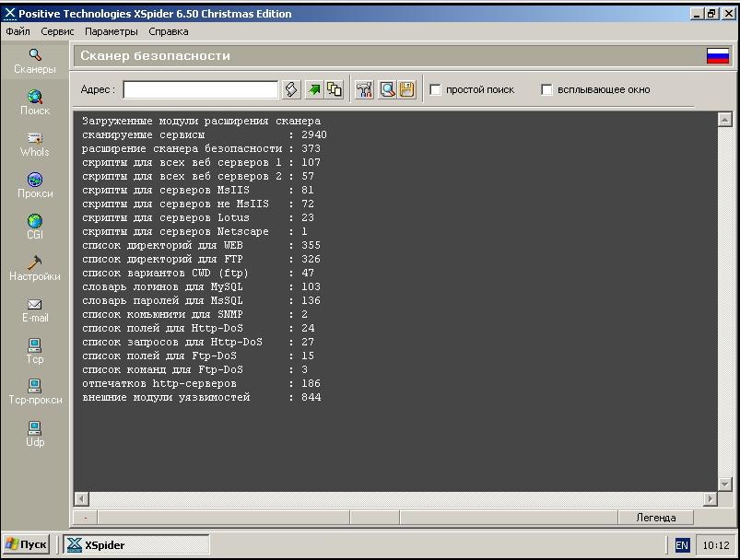Click the scanner settings tools icon
740x560 pixels.
(364, 89)
